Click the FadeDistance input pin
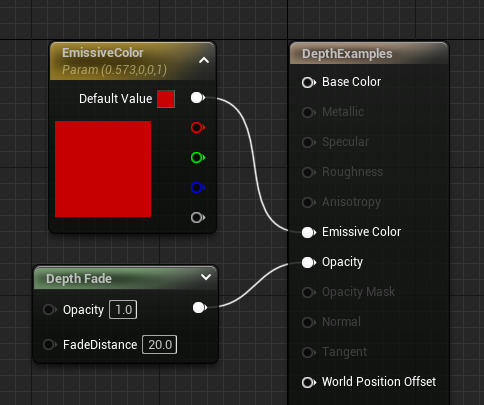Screen dimensions: 484x405 (x=50, y=344)
